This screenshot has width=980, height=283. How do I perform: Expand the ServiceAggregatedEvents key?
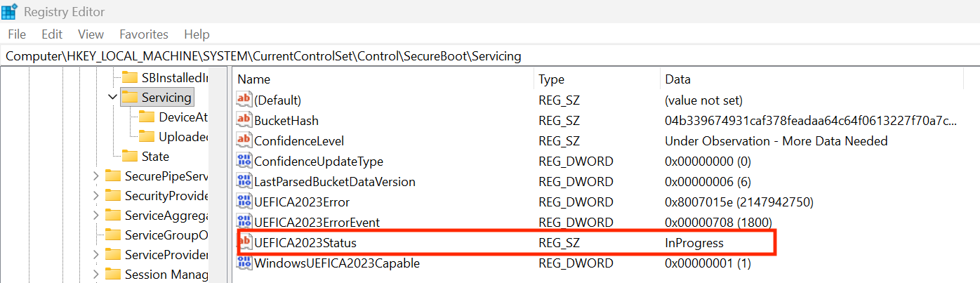[x=95, y=215]
